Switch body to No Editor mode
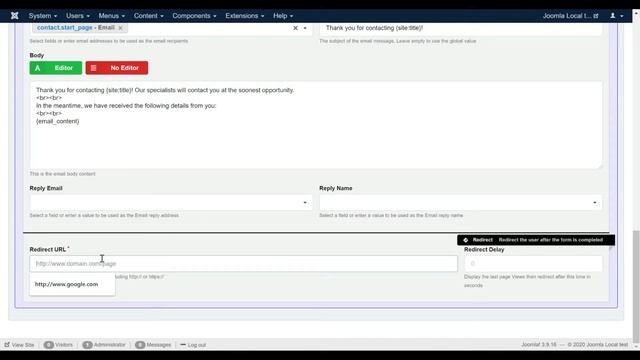 click(117, 68)
